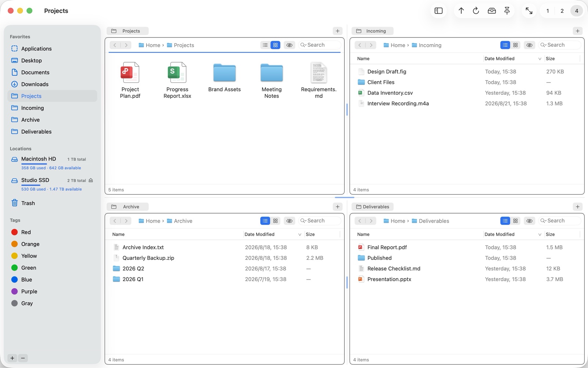This screenshot has height=368, width=588.
Task: Open Applications in the sidebar Favorites
Action: click(x=52, y=49)
